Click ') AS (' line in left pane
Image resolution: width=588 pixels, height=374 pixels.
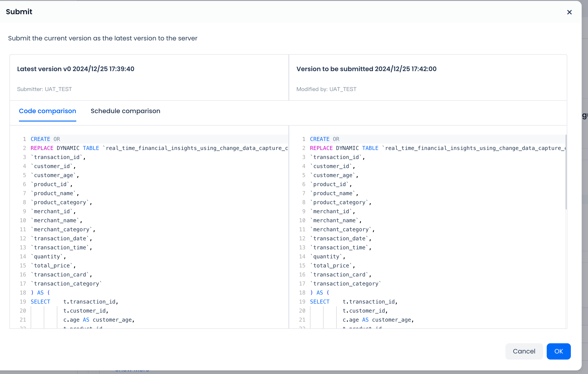(x=40, y=293)
